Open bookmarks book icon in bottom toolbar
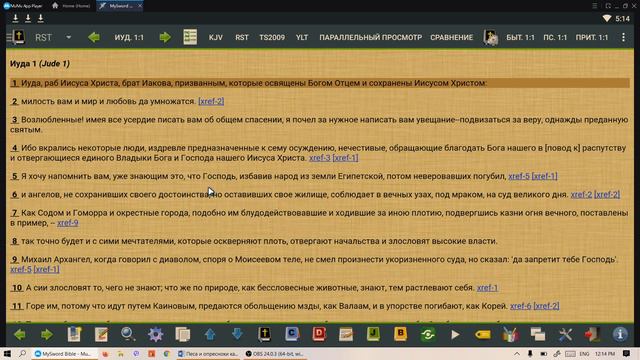The height and width of the screenshot is (360, 640). (x=74, y=334)
